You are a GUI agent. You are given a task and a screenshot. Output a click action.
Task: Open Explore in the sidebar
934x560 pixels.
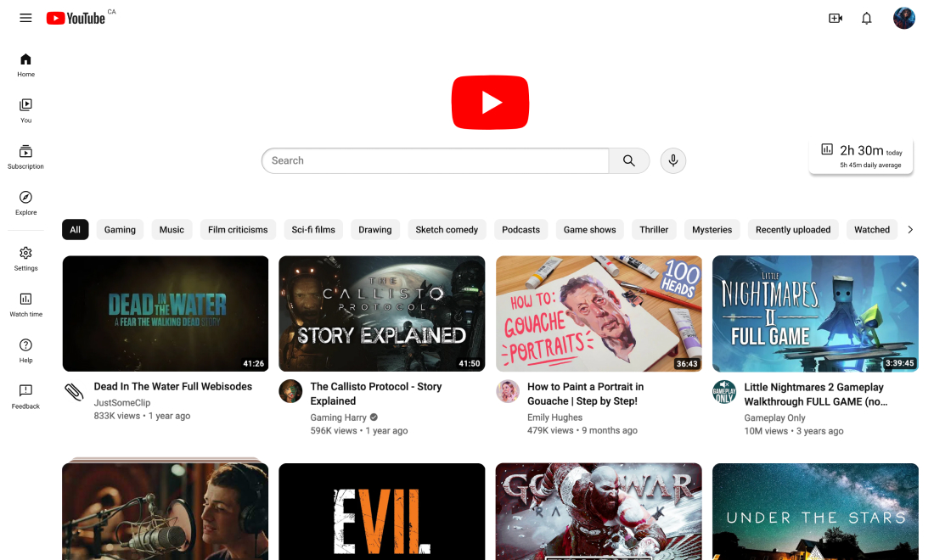point(25,203)
